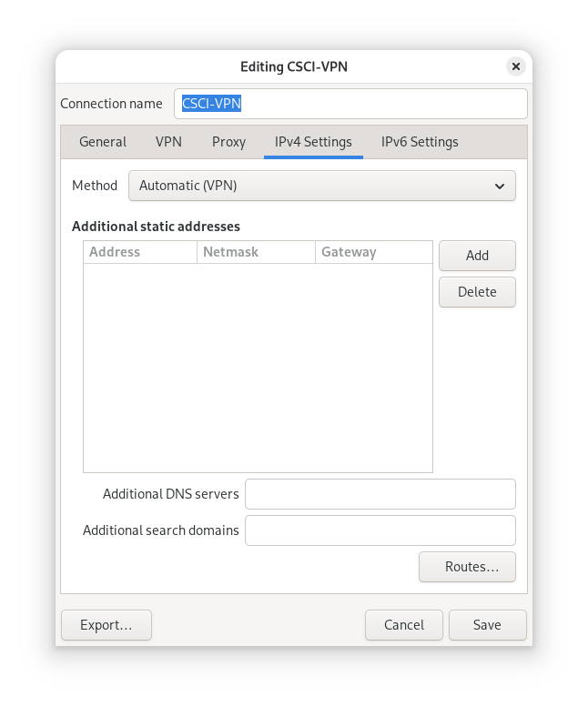Click the Gateway column header

pyautogui.click(x=373, y=252)
